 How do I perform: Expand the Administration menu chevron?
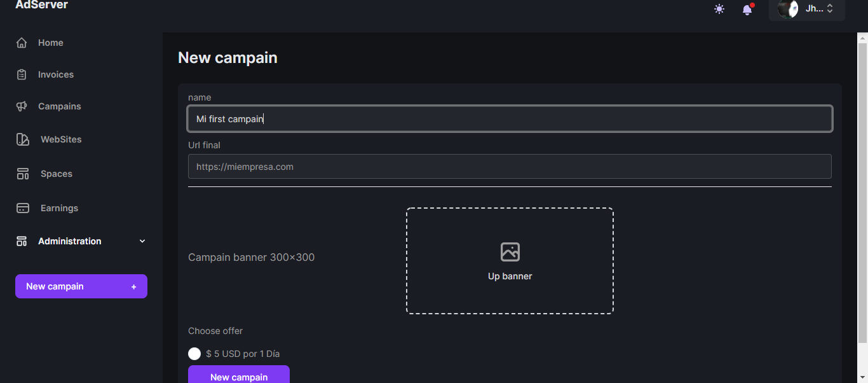pos(142,241)
